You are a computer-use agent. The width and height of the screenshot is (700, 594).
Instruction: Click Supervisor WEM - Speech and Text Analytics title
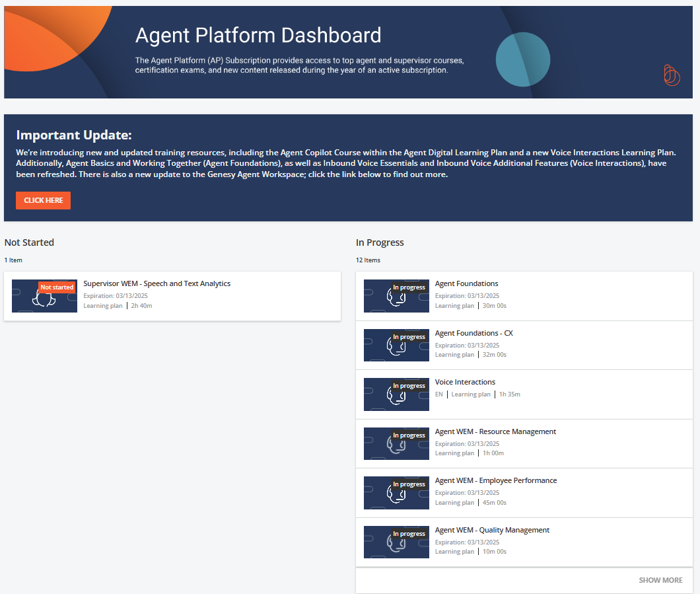tap(157, 283)
